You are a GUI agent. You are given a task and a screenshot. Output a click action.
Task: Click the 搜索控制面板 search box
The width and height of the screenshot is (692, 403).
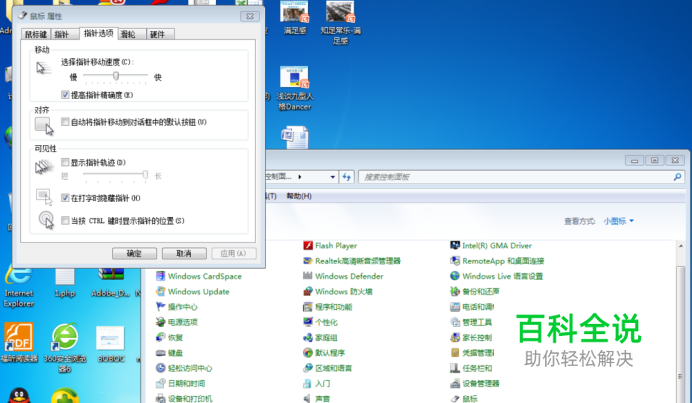[521, 177]
